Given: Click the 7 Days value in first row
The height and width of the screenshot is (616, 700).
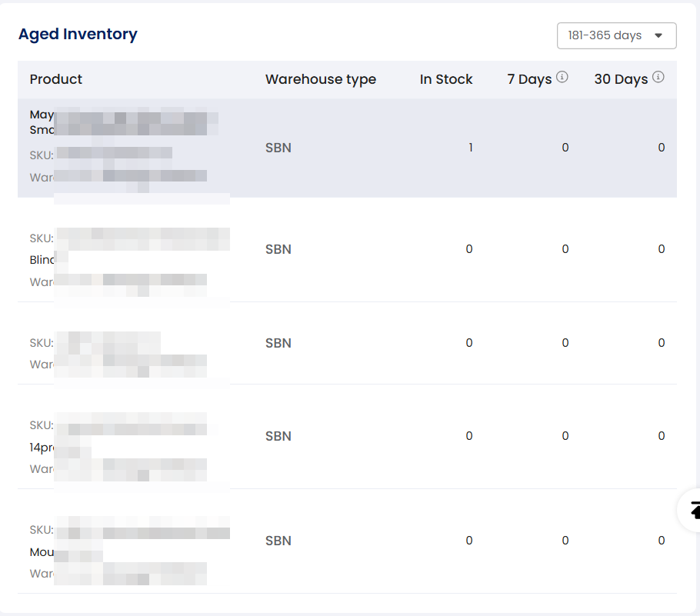Looking at the screenshot, I should tap(565, 148).
